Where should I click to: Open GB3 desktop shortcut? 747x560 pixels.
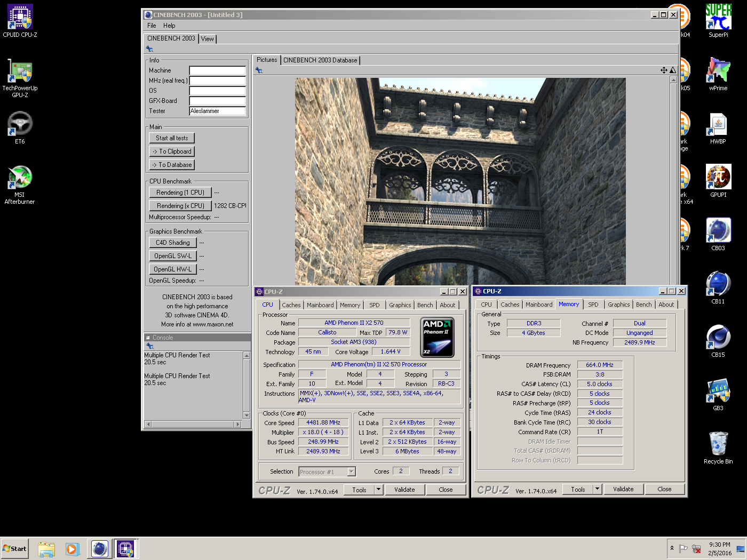click(x=718, y=395)
